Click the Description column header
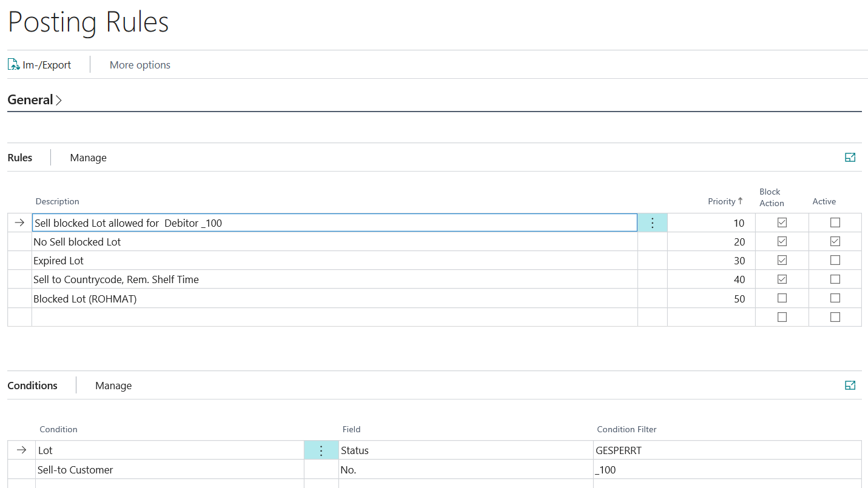Screen dimensions: 868x488 coord(58,201)
